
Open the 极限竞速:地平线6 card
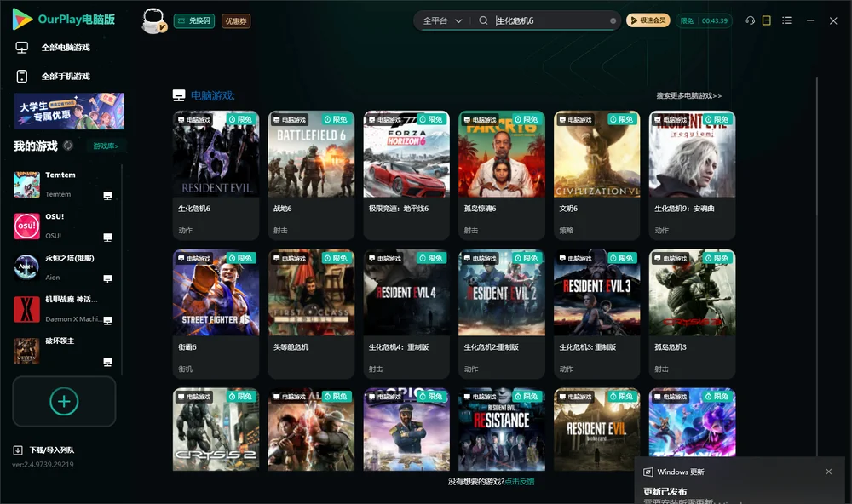coord(406,175)
